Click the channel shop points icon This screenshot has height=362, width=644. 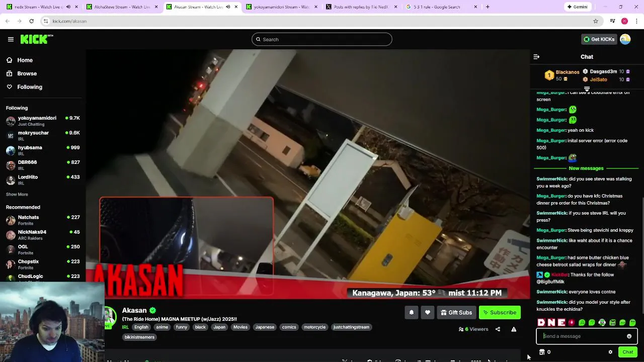click(542, 352)
